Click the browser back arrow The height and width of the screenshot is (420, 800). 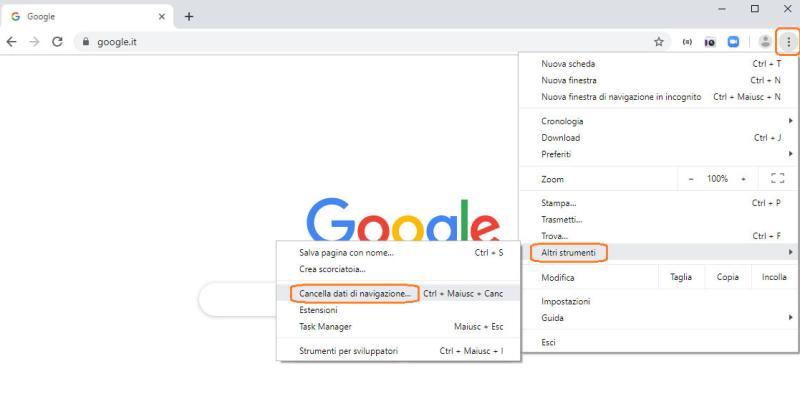11,42
